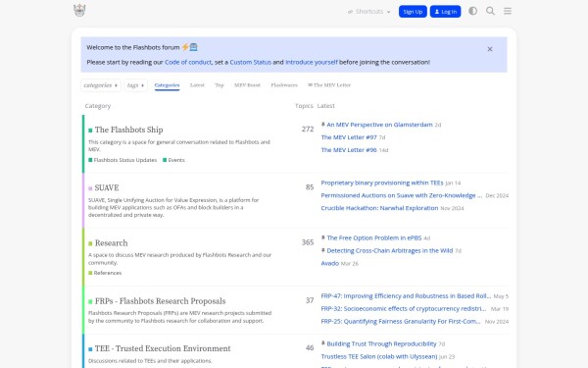588x368 pixels.
Task: Open the Flashbots Status Updates subcategory
Action: pyautogui.click(x=125, y=160)
